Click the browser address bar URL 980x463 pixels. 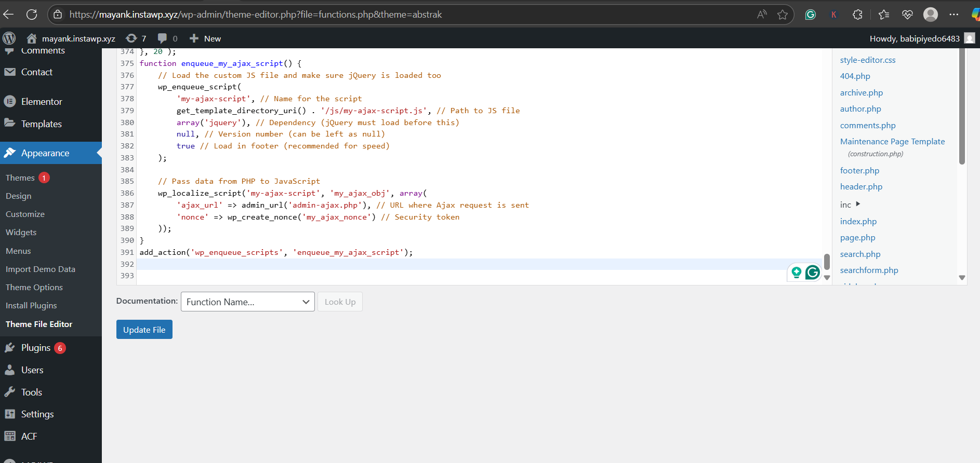coord(256,15)
